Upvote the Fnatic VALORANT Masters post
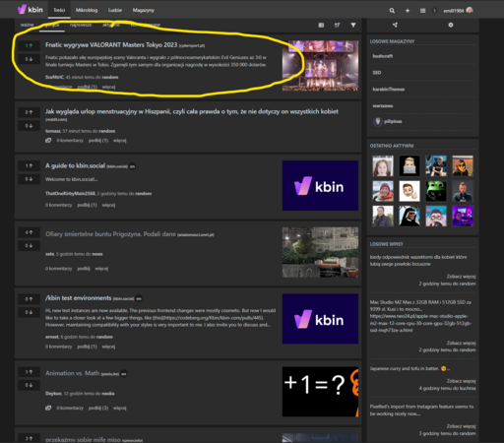 coord(29,45)
